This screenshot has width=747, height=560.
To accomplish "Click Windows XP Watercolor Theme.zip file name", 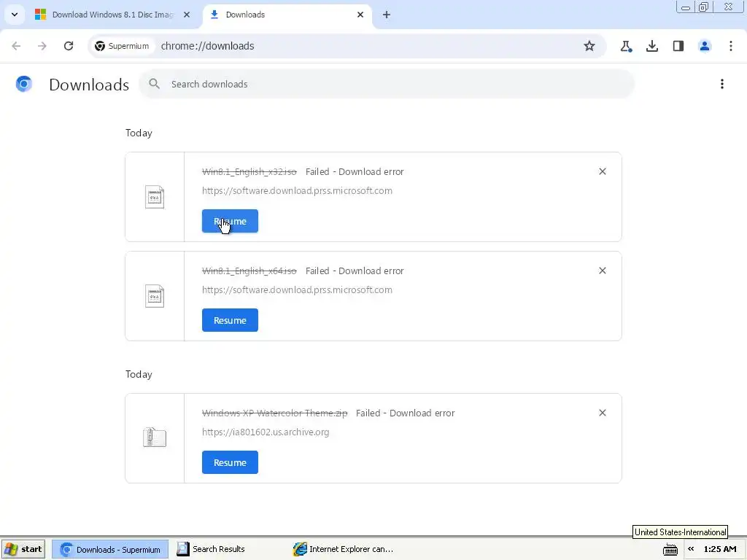I will pos(275,413).
